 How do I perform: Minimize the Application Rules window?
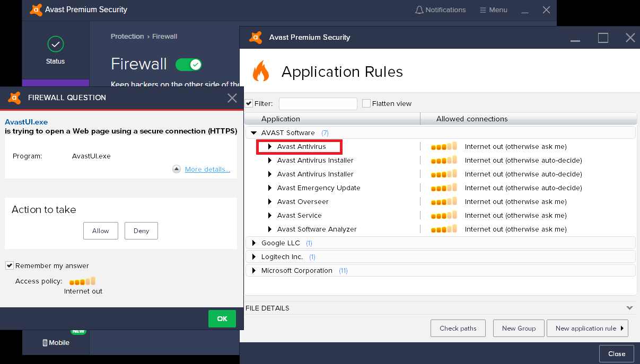(x=575, y=41)
